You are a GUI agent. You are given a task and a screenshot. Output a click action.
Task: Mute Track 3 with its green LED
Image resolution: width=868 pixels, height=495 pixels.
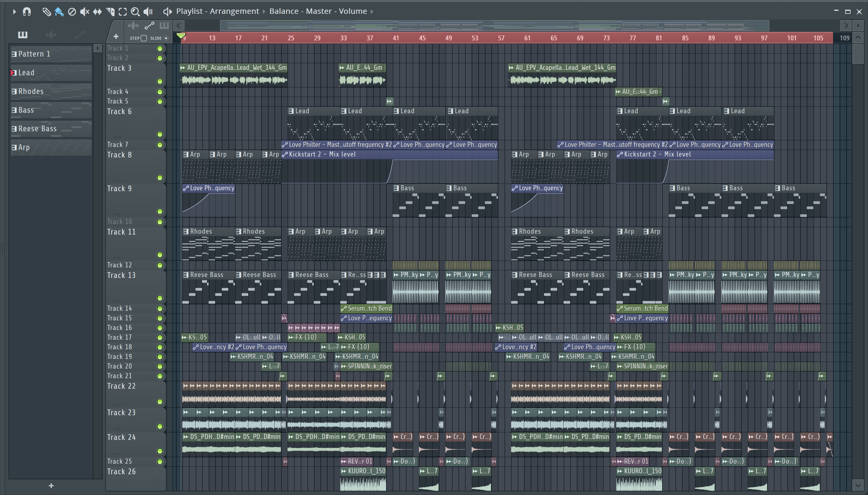click(x=159, y=81)
